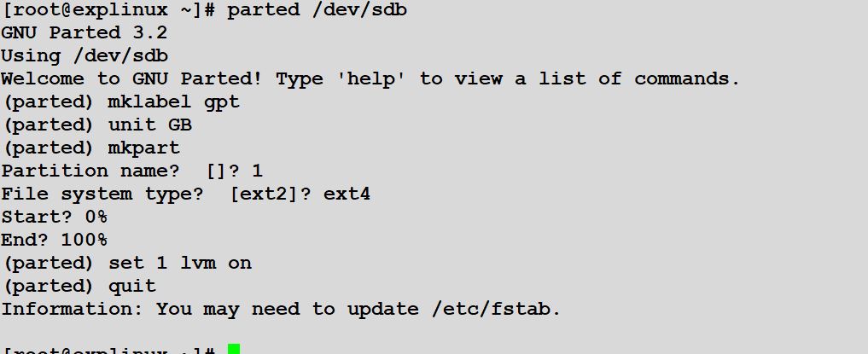Click the 'ext4' file system type entry
This screenshot has width=868, height=354.
coord(347,194)
